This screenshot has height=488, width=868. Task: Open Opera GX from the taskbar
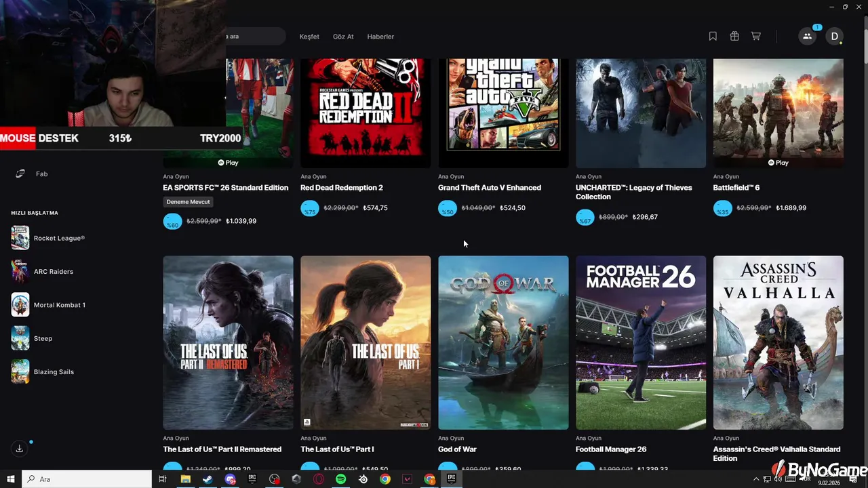[x=319, y=479]
